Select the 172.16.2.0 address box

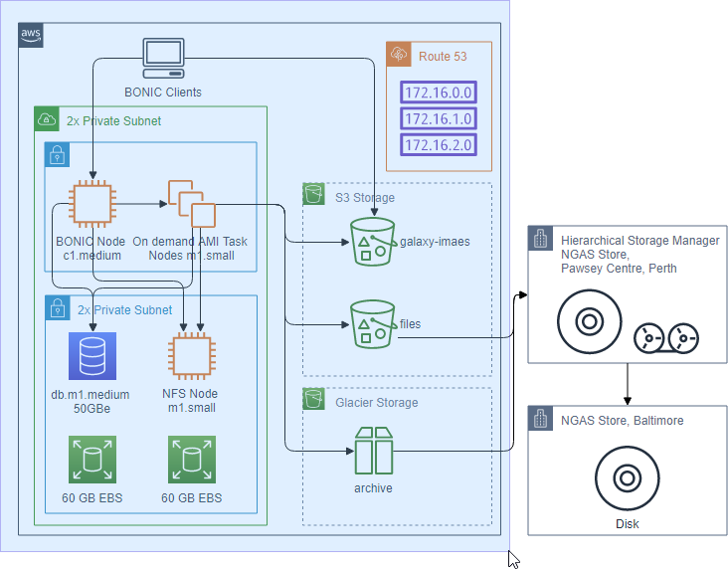pos(439,144)
